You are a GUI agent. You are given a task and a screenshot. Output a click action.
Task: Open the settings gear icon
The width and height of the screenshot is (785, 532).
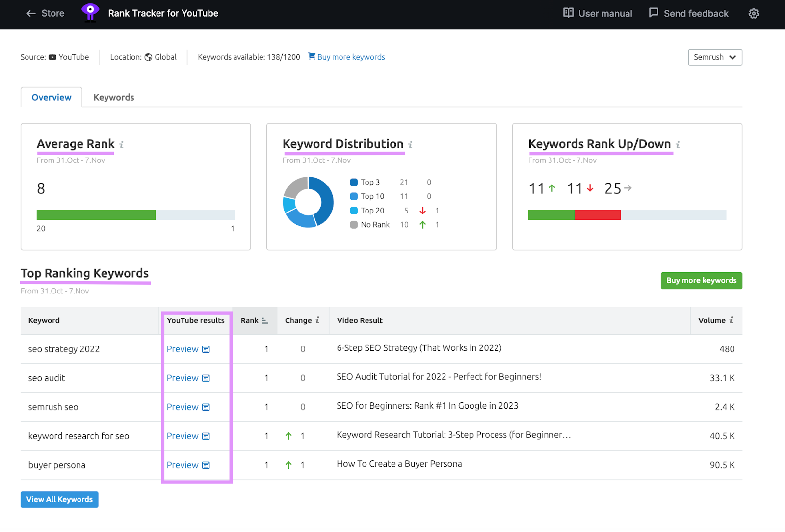pyautogui.click(x=754, y=13)
